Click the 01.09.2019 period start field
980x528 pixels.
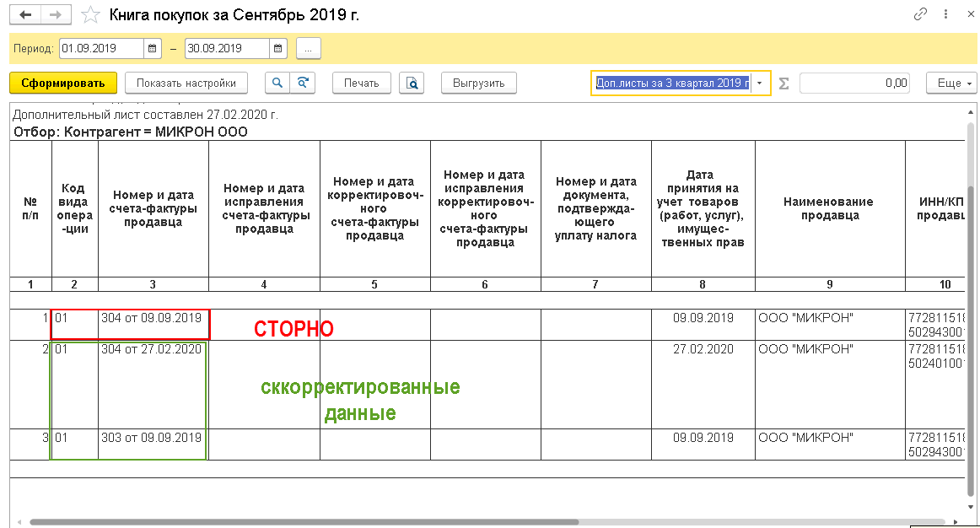coord(102,48)
